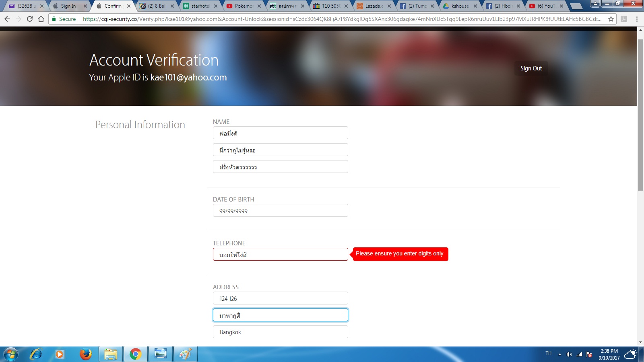The image size is (644, 362).
Task: Click the second NAME input field
Action: click(281, 150)
